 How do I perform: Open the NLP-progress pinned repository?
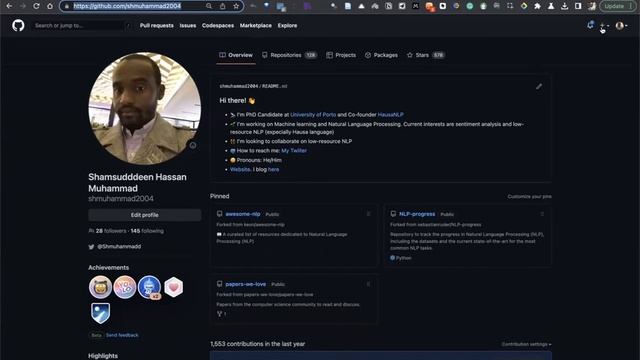(x=417, y=214)
